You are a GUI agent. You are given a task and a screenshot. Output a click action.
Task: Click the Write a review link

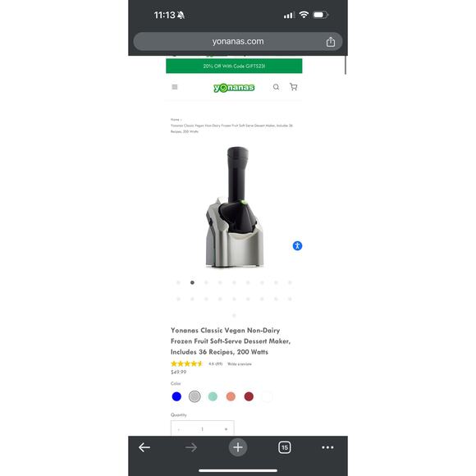(240, 364)
